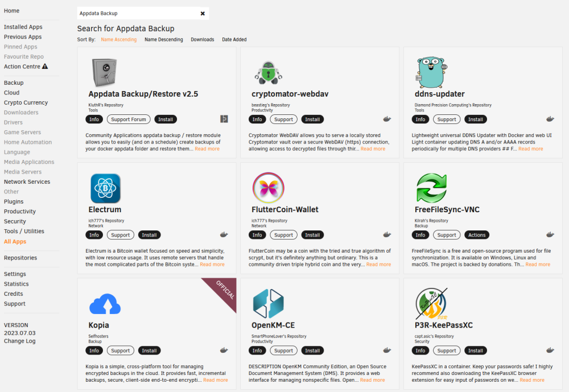Click Support on OpenKM-CE card
The height and width of the screenshot is (392, 569).
(x=283, y=350)
